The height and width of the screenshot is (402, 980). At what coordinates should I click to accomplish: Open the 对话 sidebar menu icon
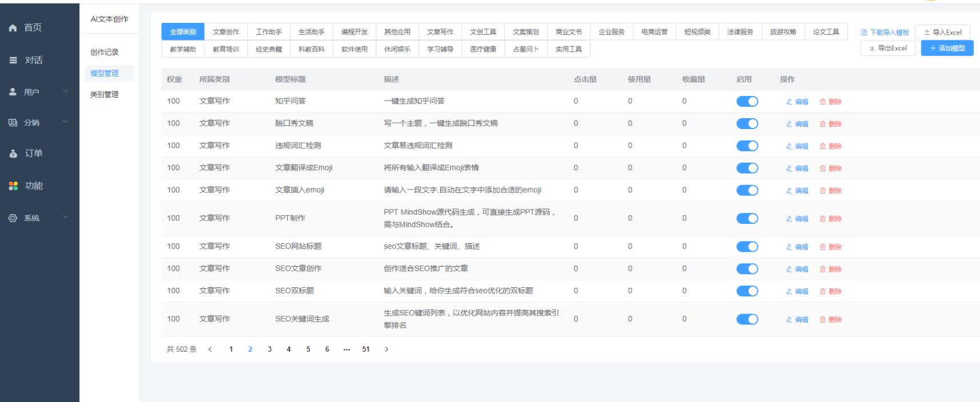(x=13, y=60)
